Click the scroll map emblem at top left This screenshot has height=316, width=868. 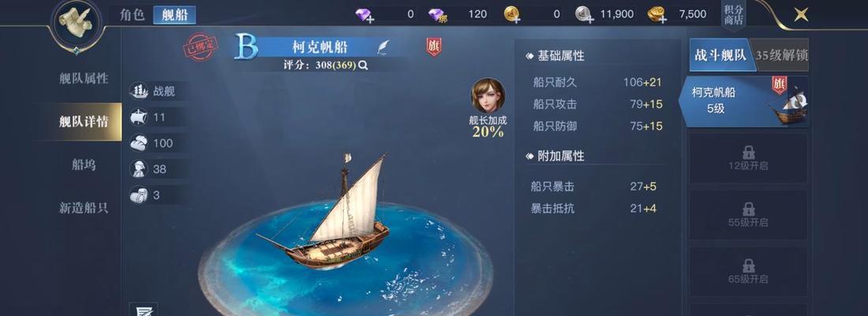click(76, 22)
